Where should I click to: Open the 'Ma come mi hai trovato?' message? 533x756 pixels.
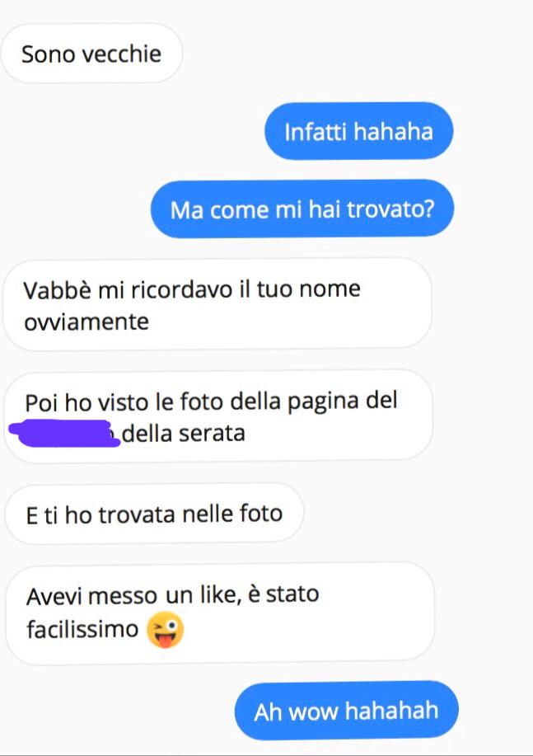[x=302, y=209]
